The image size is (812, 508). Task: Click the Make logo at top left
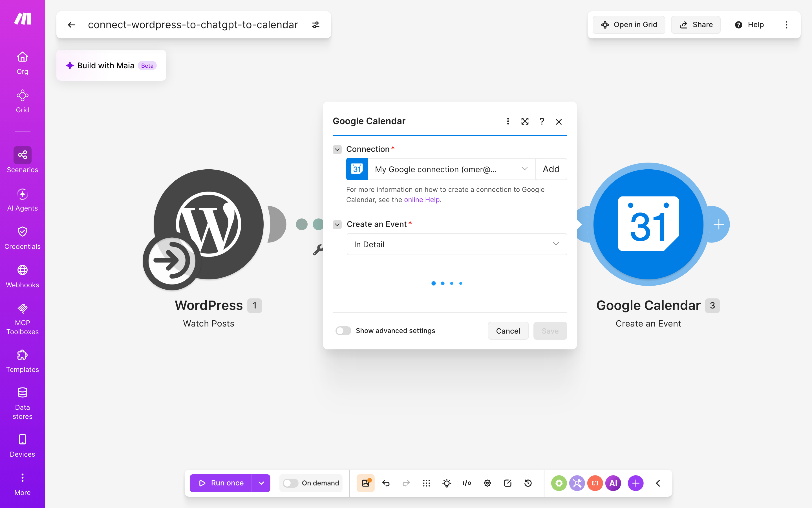tap(23, 19)
